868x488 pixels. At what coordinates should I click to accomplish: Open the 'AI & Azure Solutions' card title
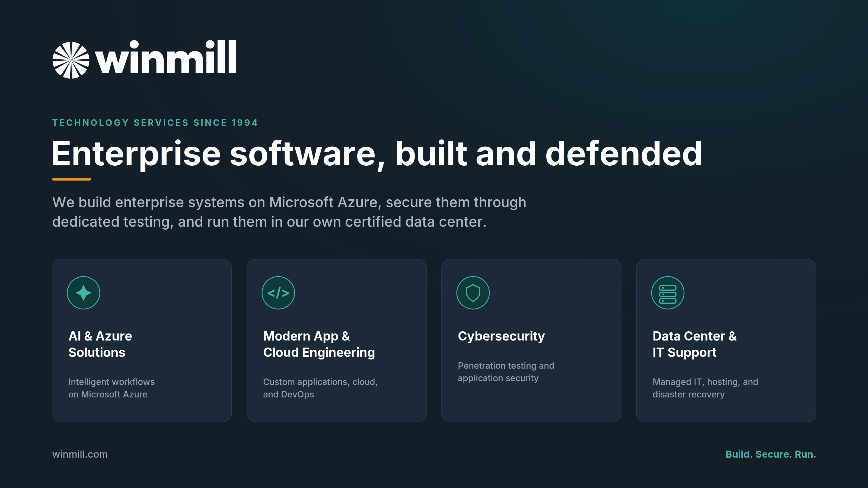point(100,344)
